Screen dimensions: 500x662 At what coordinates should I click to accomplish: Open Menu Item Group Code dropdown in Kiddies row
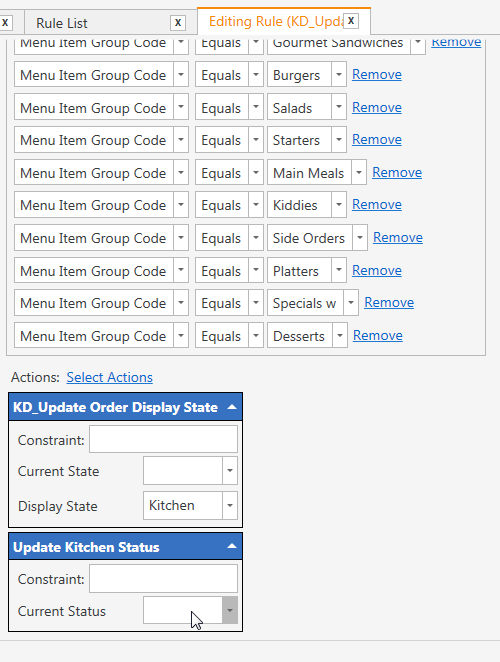(x=181, y=205)
